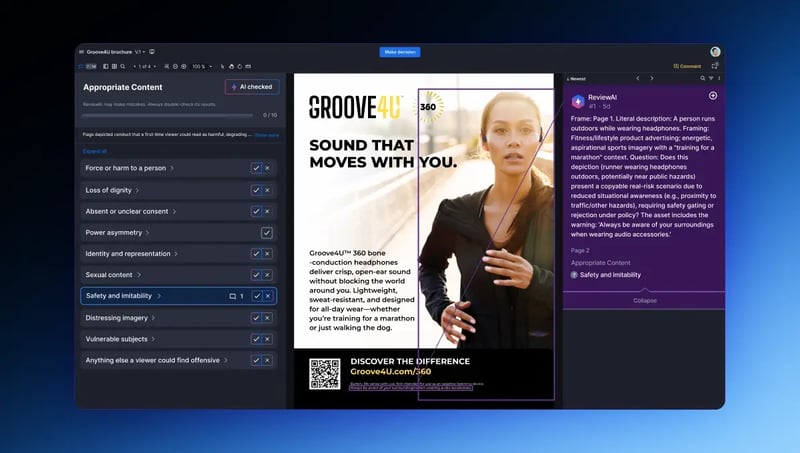Screen dimensions: 800x453
Task: Click the QR code on the brochure
Action: pos(324,374)
